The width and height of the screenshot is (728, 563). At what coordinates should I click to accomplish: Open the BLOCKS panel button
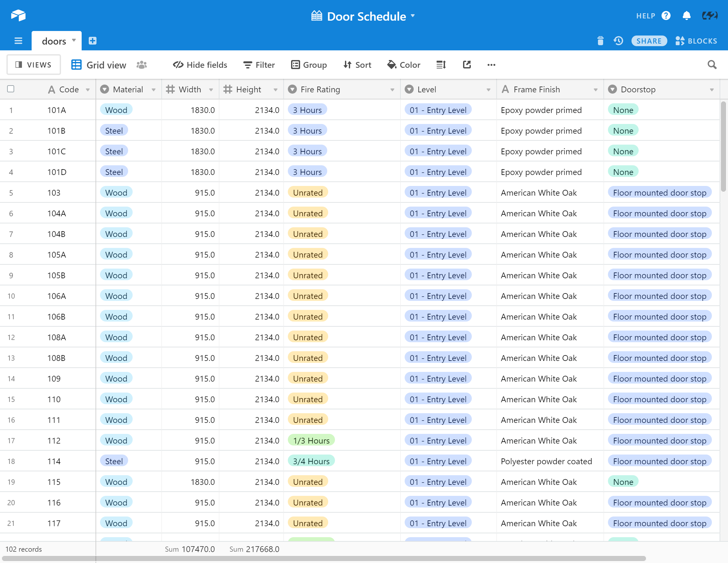(x=696, y=41)
